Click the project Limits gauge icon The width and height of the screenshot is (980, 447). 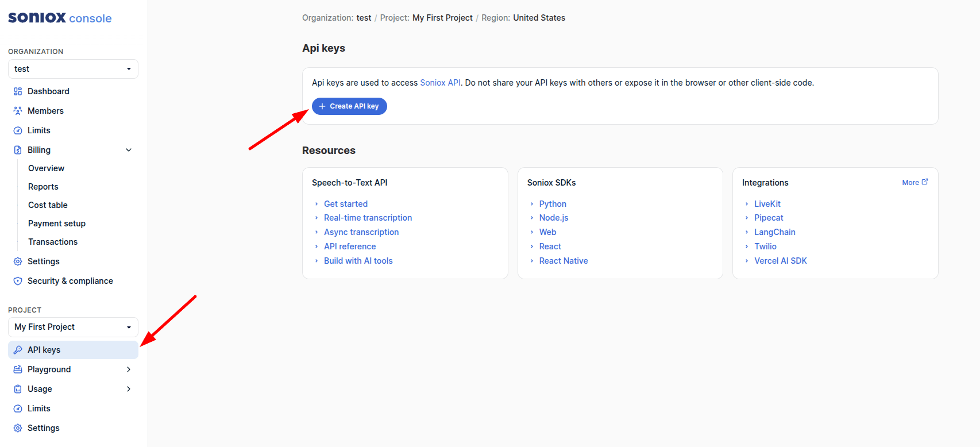point(18,409)
